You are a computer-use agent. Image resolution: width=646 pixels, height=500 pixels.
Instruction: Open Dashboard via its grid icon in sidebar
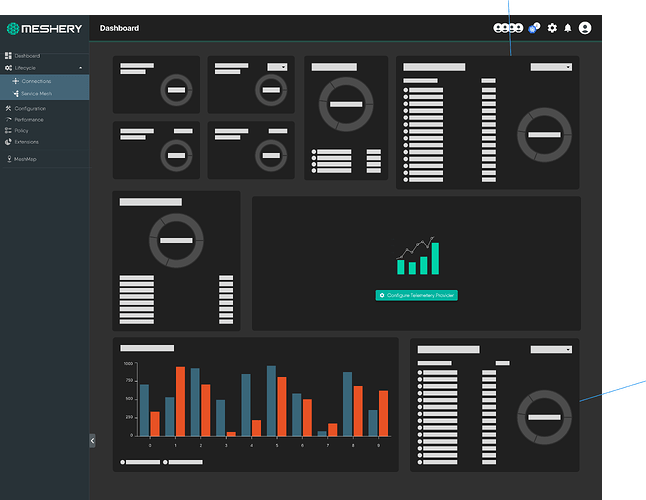[8, 56]
